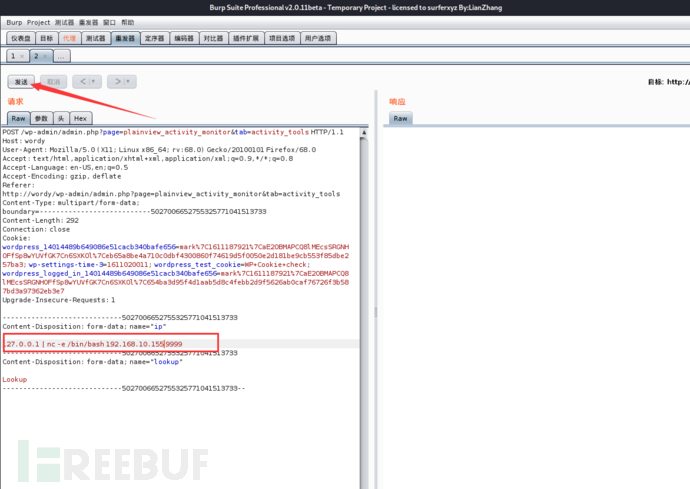Switch to the 仪表盘 tab
Screen dimensions: 690x489
[x=21, y=38]
